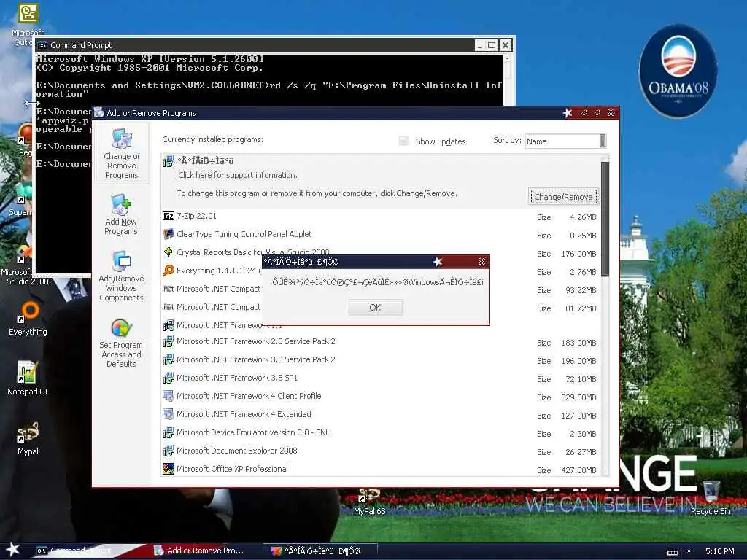Maximize the Command Prompt window
The height and width of the screenshot is (560, 747).
(x=492, y=45)
